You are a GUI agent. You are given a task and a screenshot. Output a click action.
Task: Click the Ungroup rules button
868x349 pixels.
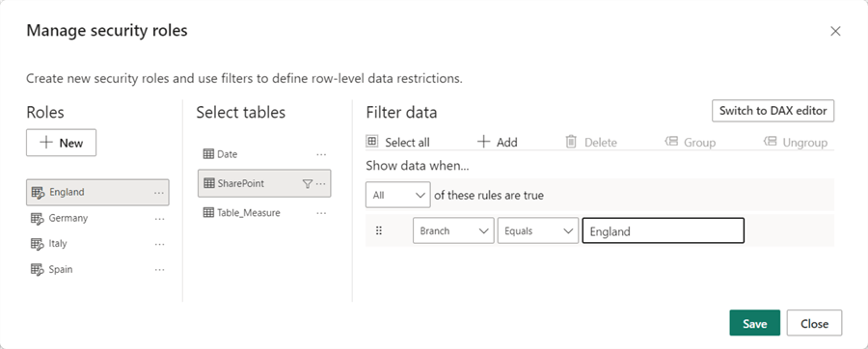[796, 142]
